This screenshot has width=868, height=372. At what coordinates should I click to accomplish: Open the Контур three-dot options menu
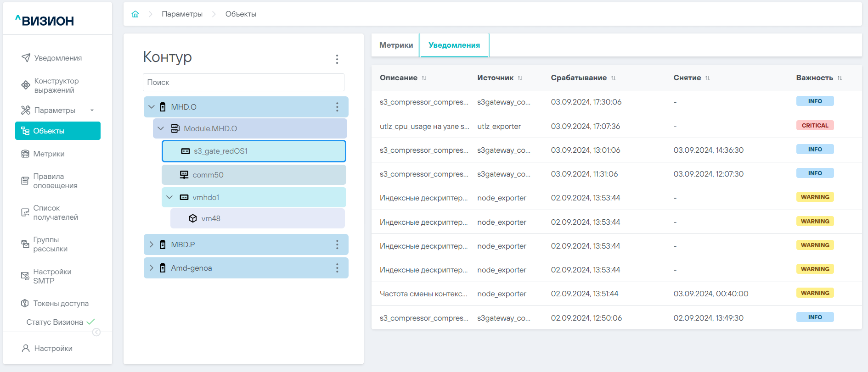click(337, 59)
